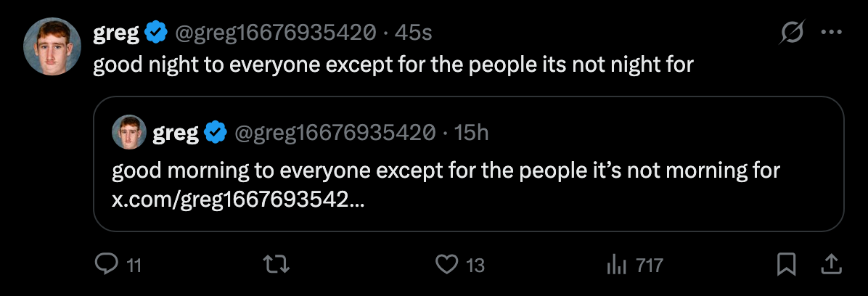868x296 pixels.
Task: Open the three-dot more options menu
Action: point(830,33)
